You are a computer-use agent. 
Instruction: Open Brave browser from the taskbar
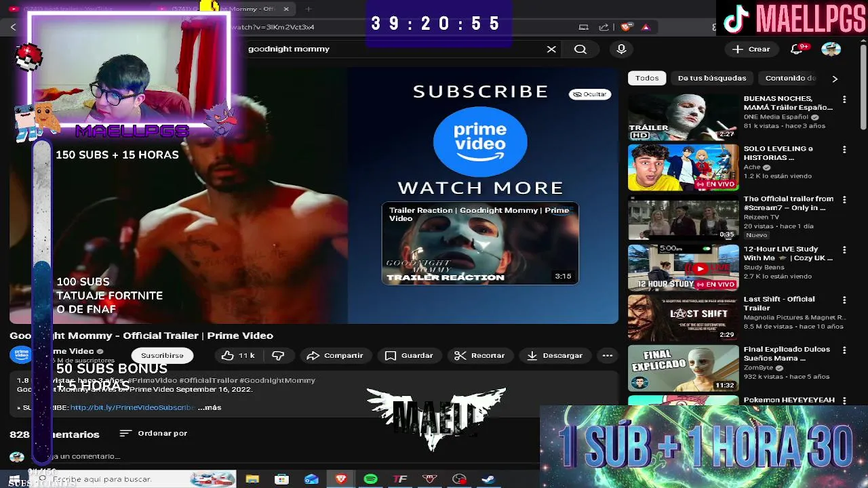pyautogui.click(x=341, y=479)
